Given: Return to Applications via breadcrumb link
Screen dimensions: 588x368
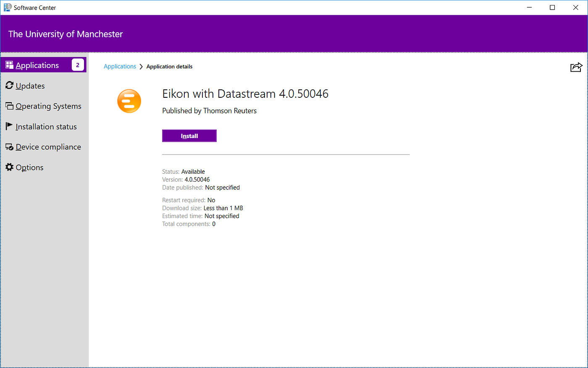Looking at the screenshot, I should [x=120, y=66].
